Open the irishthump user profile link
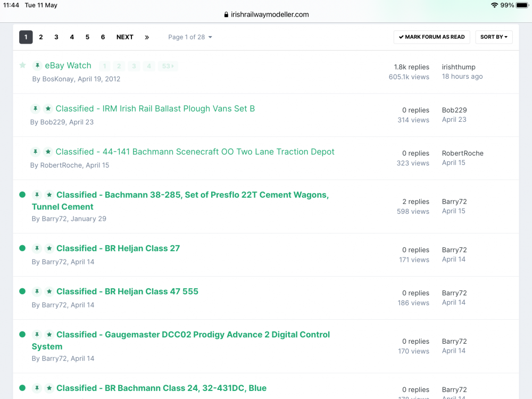 (459, 67)
